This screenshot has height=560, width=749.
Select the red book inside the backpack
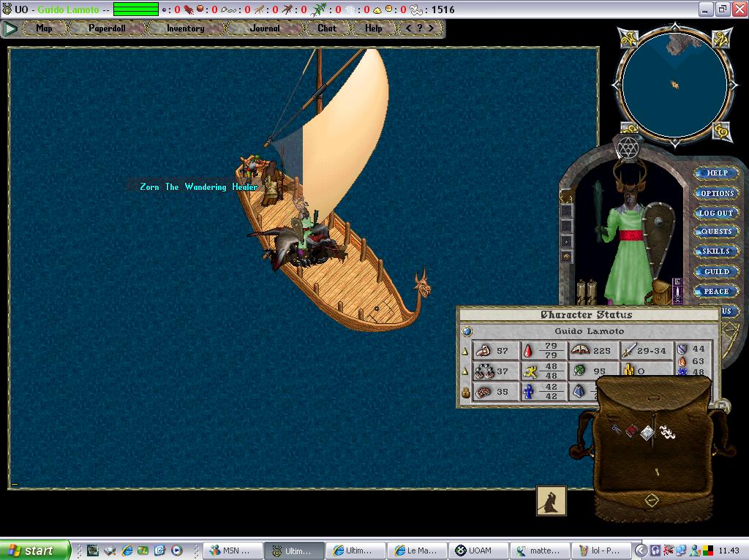point(631,430)
